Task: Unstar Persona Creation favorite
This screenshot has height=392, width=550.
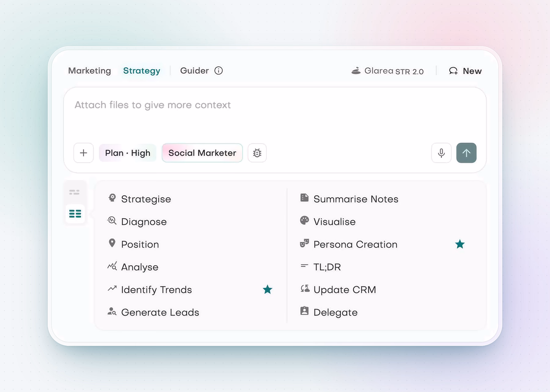Action: [460, 244]
